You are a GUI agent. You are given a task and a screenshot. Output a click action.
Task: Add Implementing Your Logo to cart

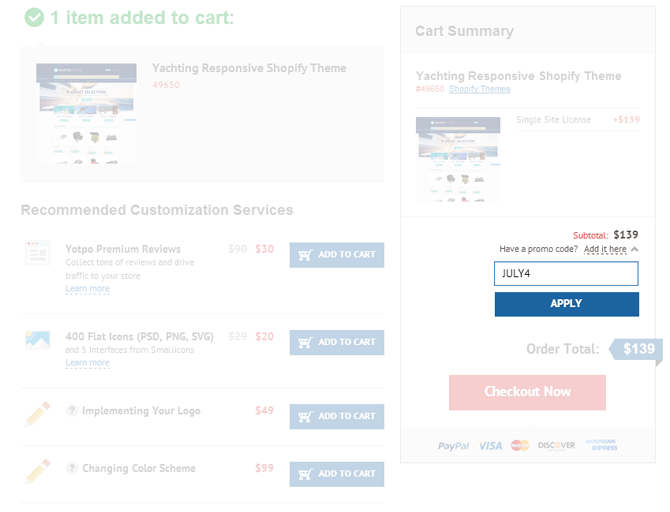click(x=337, y=416)
